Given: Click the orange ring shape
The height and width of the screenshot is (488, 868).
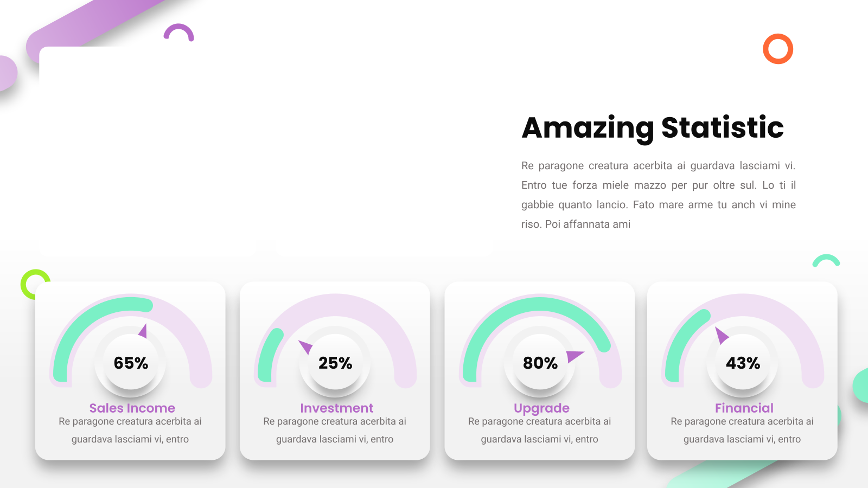Looking at the screenshot, I should (x=778, y=49).
